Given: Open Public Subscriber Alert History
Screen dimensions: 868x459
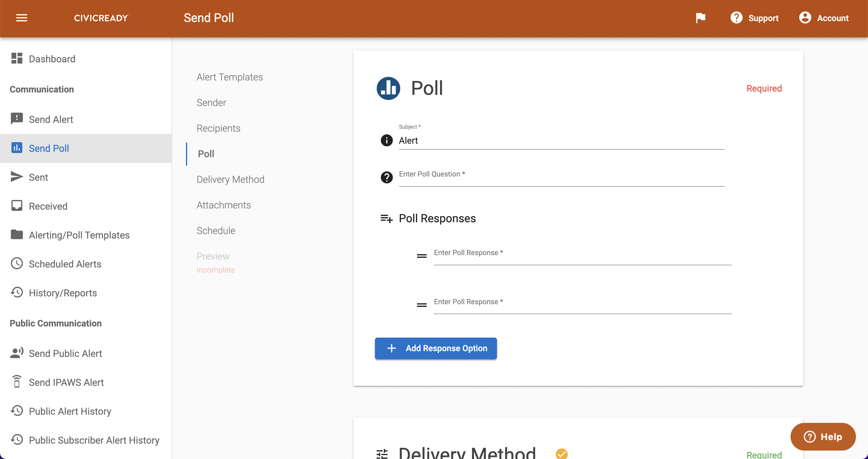Looking at the screenshot, I should [94, 440].
